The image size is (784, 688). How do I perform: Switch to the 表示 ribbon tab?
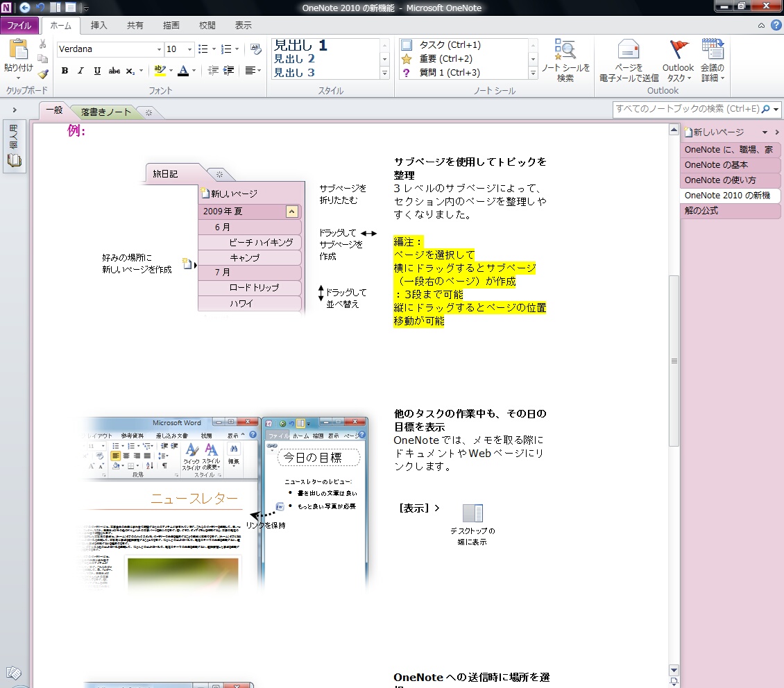pos(244,26)
